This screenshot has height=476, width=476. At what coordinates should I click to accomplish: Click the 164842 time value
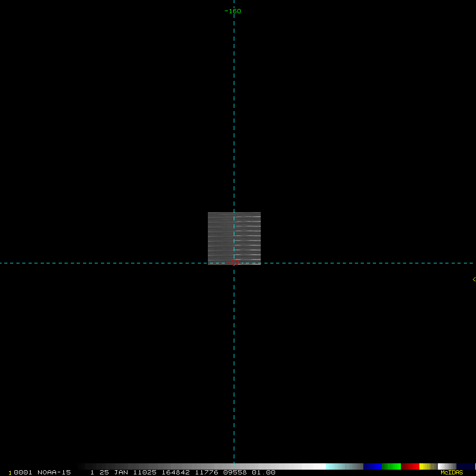(176, 472)
